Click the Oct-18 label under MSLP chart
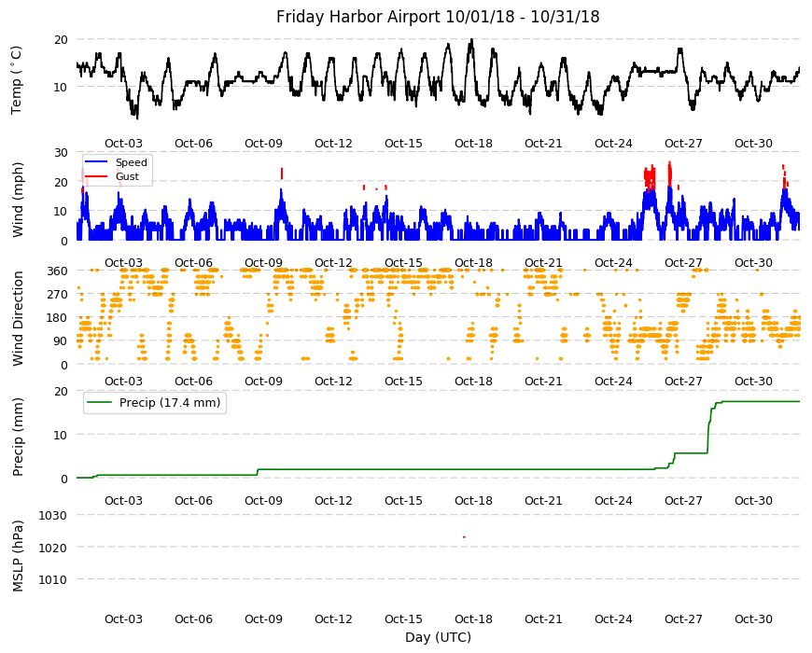812x653 pixels. coord(473,619)
